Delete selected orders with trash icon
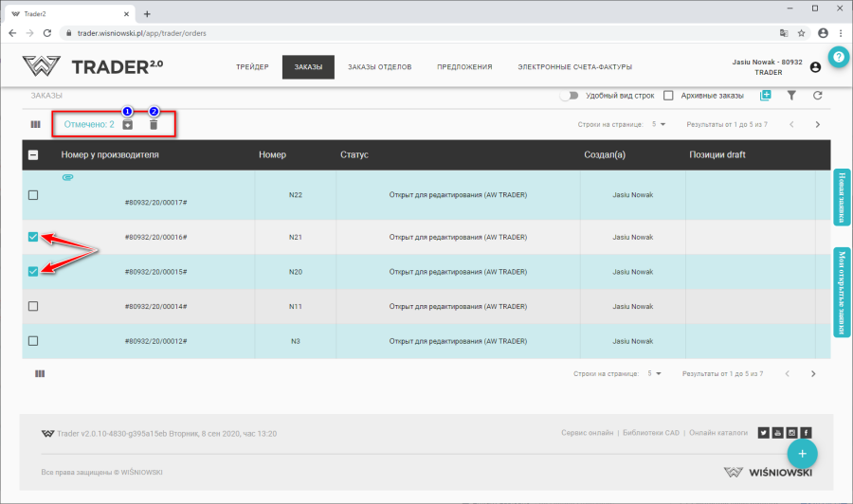This screenshot has width=853, height=504. coord(154,124)
